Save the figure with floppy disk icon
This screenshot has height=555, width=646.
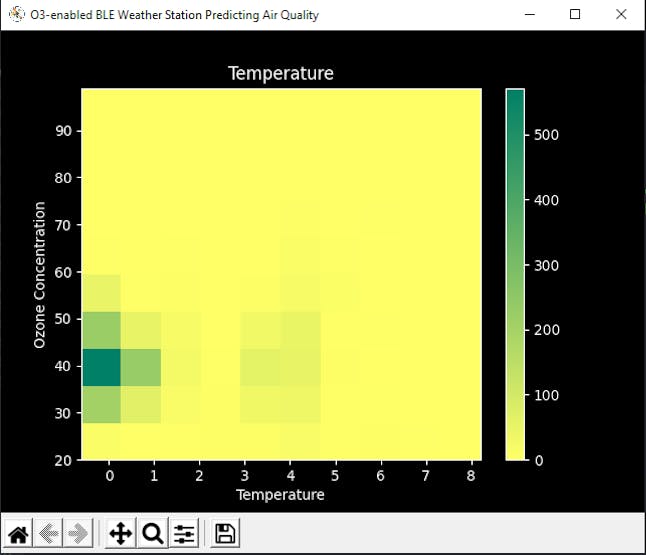coord(225,534)
